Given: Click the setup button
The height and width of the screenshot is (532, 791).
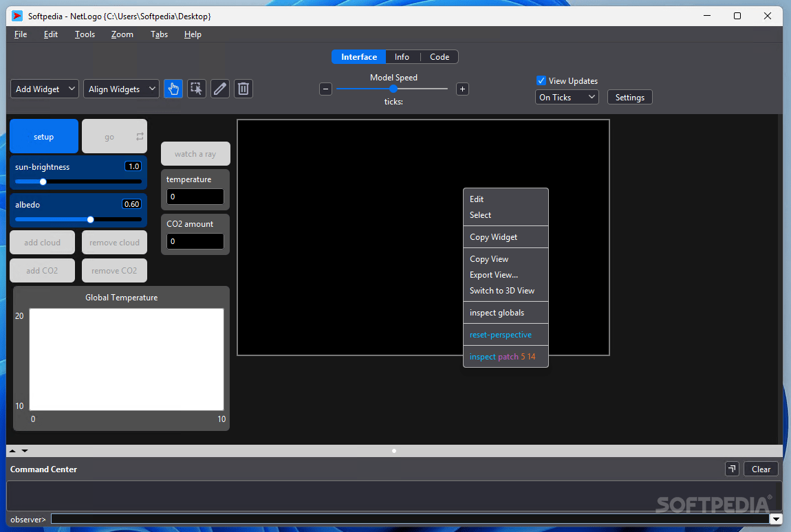Looking at the screenshot, I should (44, 136).
